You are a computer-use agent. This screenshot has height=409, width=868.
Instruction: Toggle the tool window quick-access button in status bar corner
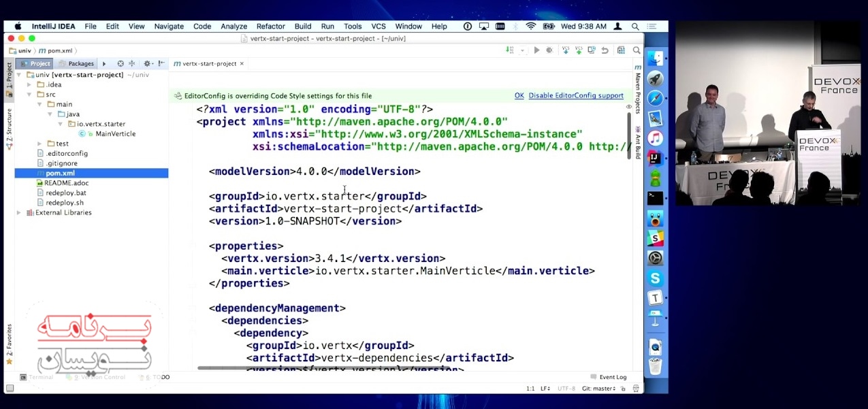click(10, 389)
